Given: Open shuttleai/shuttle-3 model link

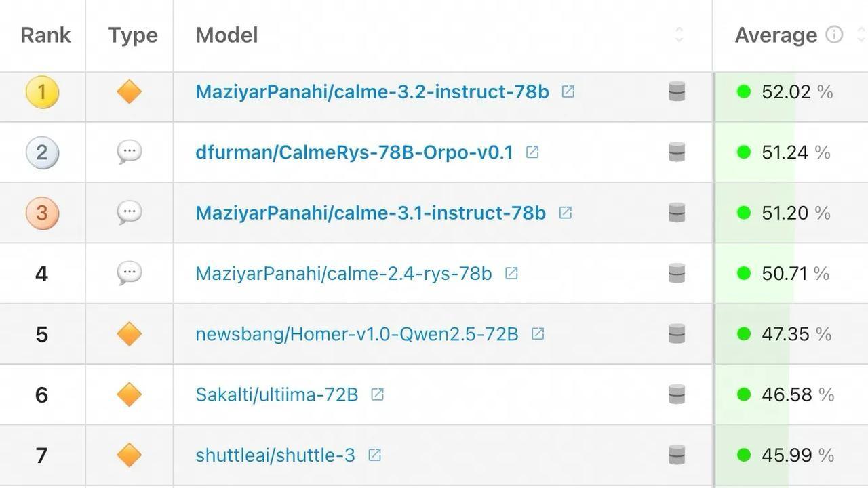Looking at the screenshot, I should pos(275,455).
